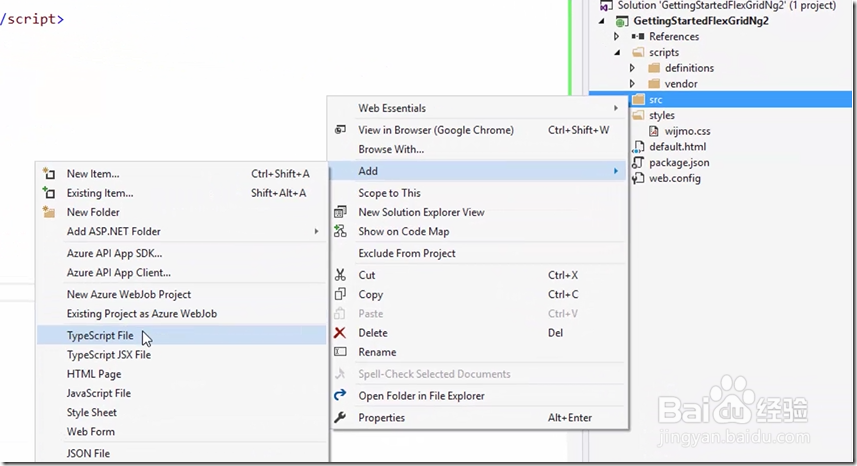Click the Open Folder in File Explorer arrow icon
The image size is (857, 466).
(x=340, y=396)
